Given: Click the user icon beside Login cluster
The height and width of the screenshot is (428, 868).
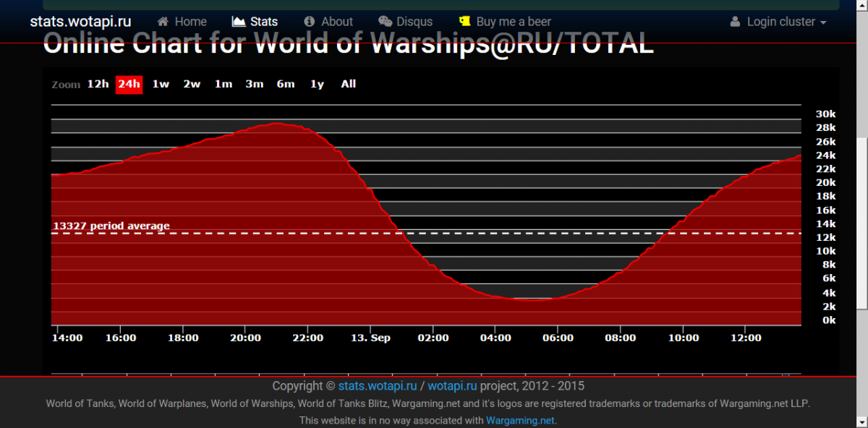Looking at the screenshot, I should click(736, 22).
